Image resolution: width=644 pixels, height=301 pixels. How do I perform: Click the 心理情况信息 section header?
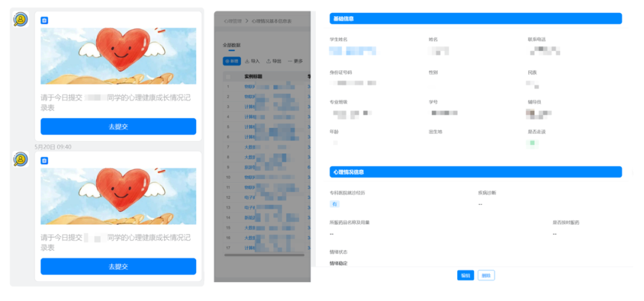tap(476, 172)
